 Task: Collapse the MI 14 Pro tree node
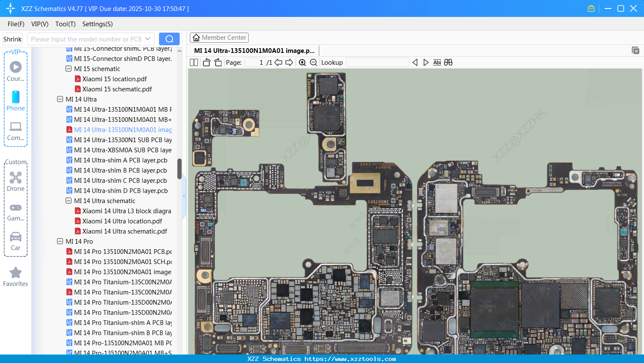60,241
